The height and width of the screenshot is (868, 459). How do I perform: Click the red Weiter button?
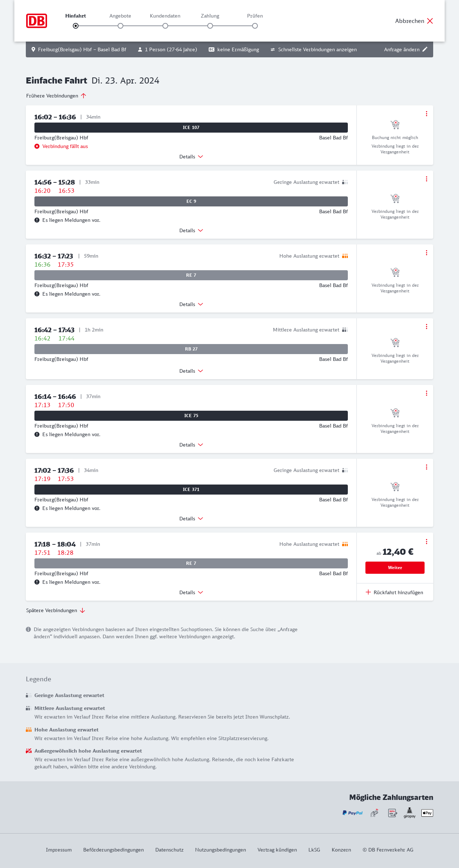point(395,568)
